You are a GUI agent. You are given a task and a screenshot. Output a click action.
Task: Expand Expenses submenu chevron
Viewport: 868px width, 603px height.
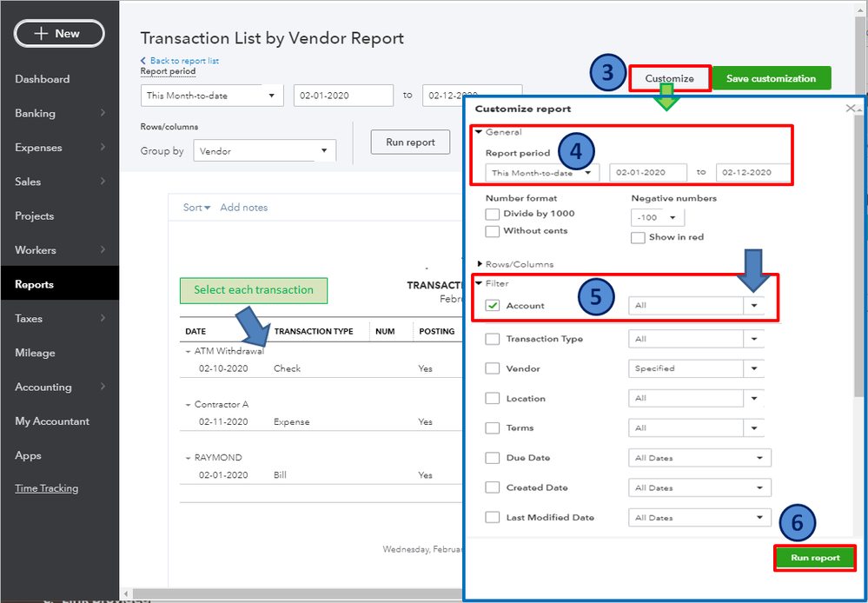point(103,148)
